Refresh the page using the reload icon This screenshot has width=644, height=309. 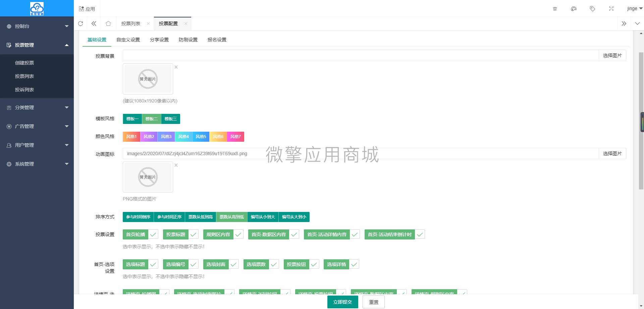pyautogui.click(x=80, y=24)
